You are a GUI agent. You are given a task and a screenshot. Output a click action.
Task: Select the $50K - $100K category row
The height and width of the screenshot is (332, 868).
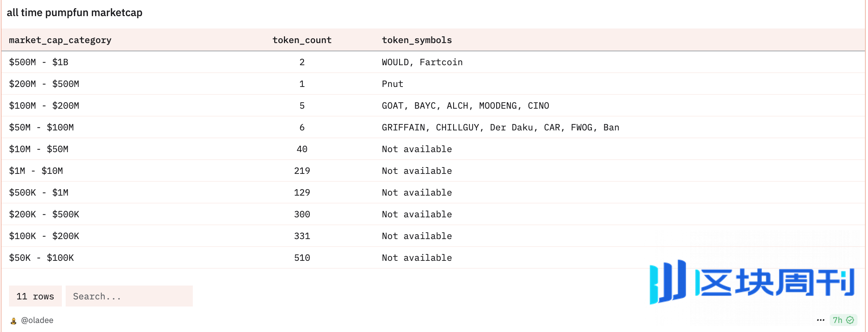pos(41,258)
